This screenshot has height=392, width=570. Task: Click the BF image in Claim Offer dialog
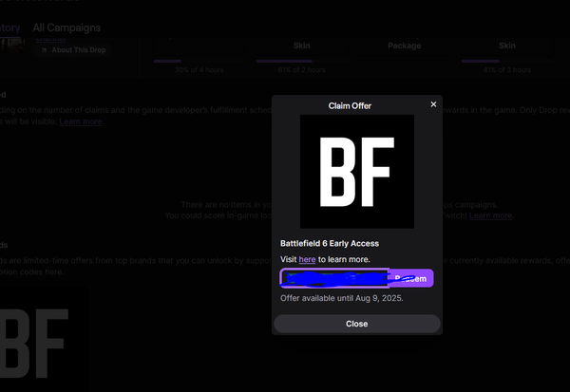(357, 172)
